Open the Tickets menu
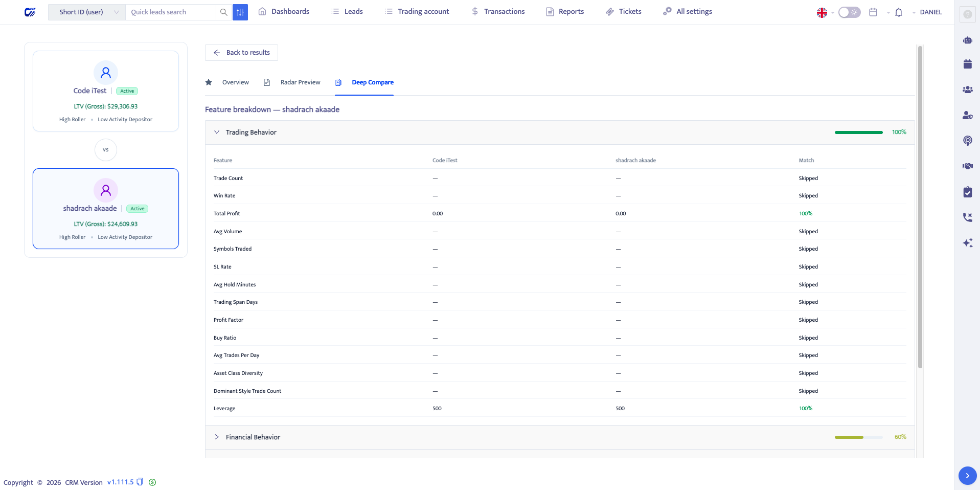Viewport: 980px width, 490px height. 624,12
